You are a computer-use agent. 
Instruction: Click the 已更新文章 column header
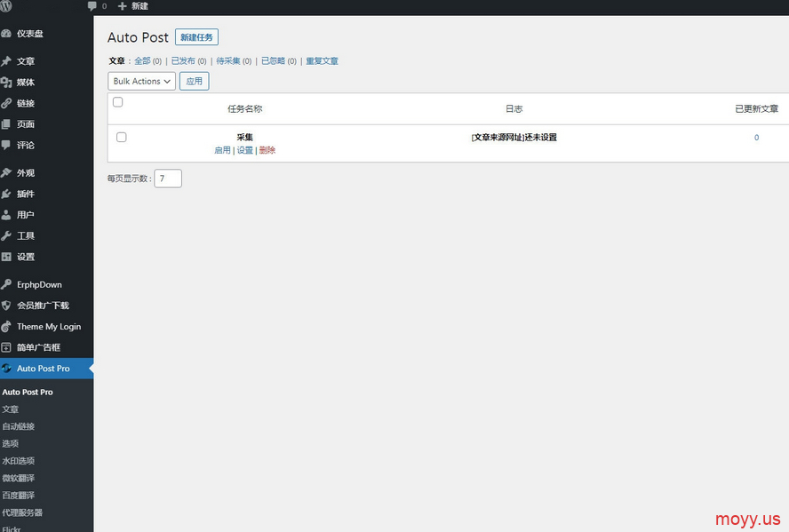point(756,108)
